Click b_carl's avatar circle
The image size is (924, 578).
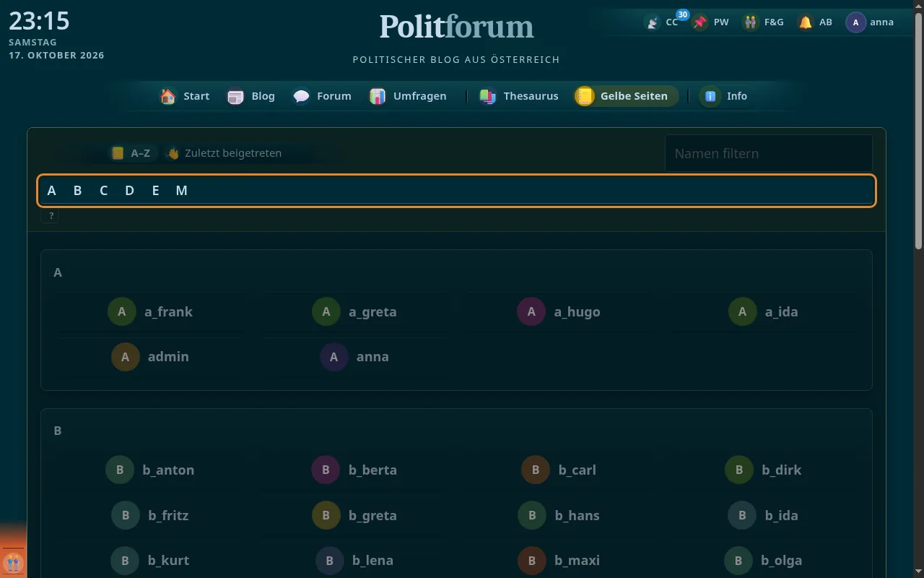click(x=536, y=470)
